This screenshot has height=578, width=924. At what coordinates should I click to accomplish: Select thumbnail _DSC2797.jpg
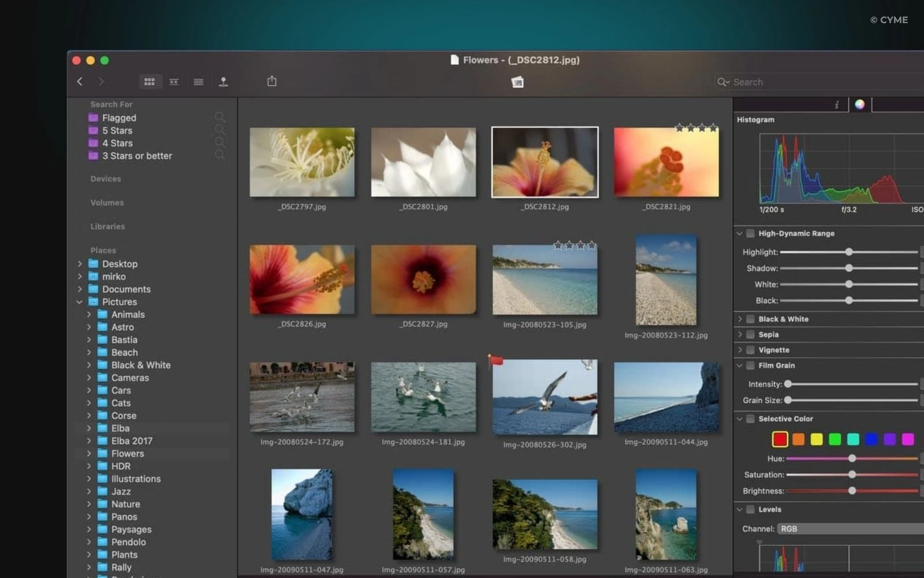point(302,162)
